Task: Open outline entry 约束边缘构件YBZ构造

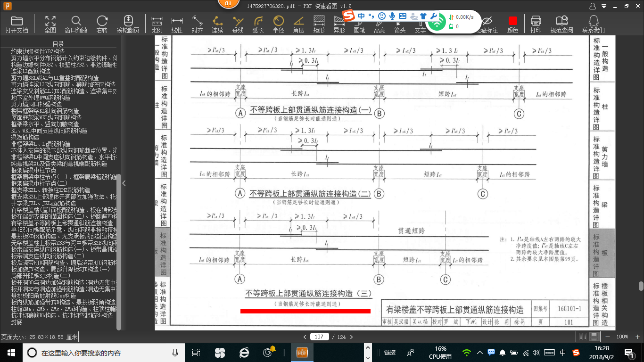Action: [x=38, y=51]
